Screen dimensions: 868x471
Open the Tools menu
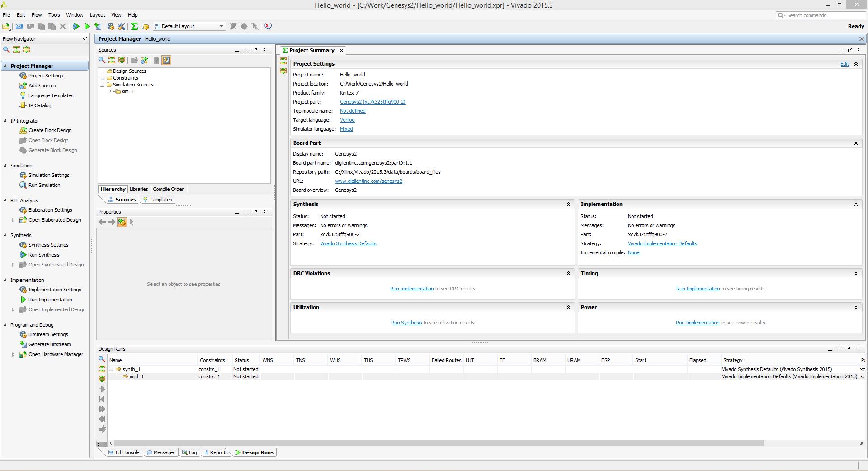point(54,15)
